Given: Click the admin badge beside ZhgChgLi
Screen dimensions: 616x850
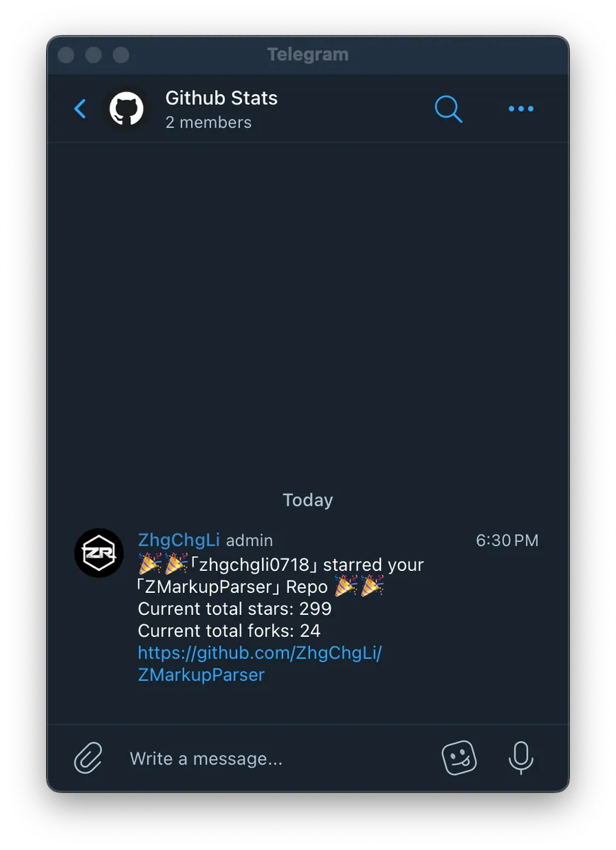Looking at the screenshot, I should pyautogui.click(x=249, y=540).
